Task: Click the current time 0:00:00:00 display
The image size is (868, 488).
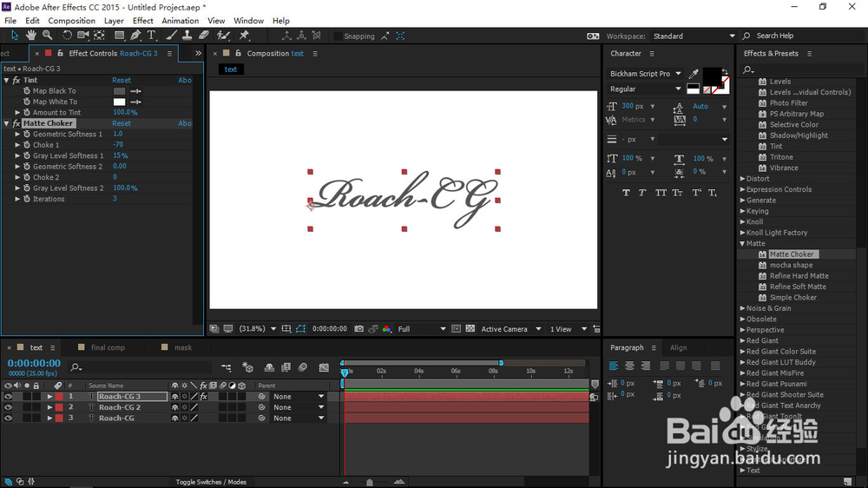Action: click(x=34, y=363)
